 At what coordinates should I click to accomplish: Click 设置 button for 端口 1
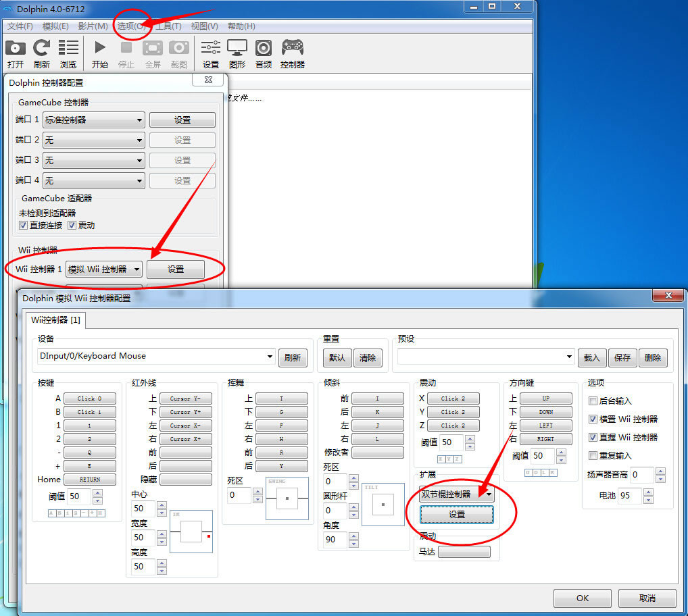pyautogui.click(x=182, y=120)
